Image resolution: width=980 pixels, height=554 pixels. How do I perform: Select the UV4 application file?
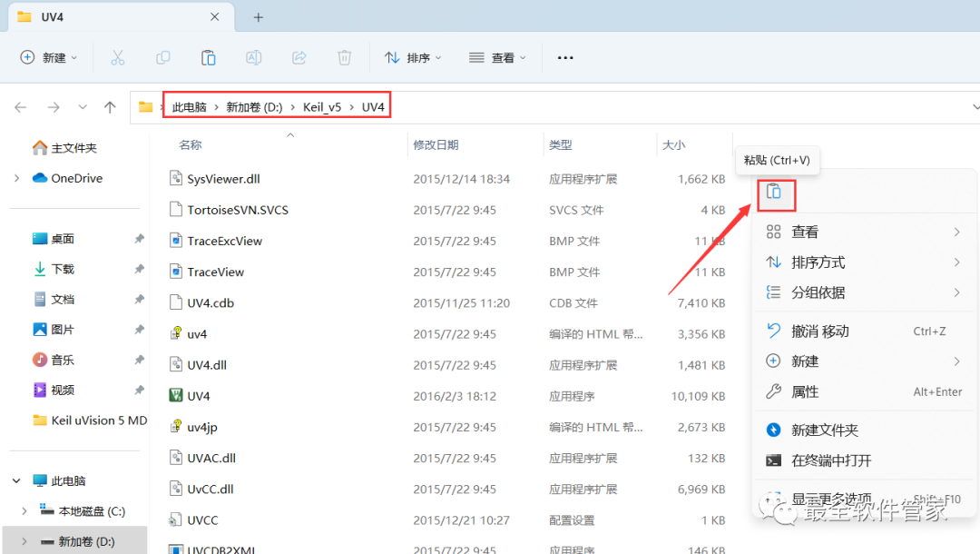[x=198, y=396]
